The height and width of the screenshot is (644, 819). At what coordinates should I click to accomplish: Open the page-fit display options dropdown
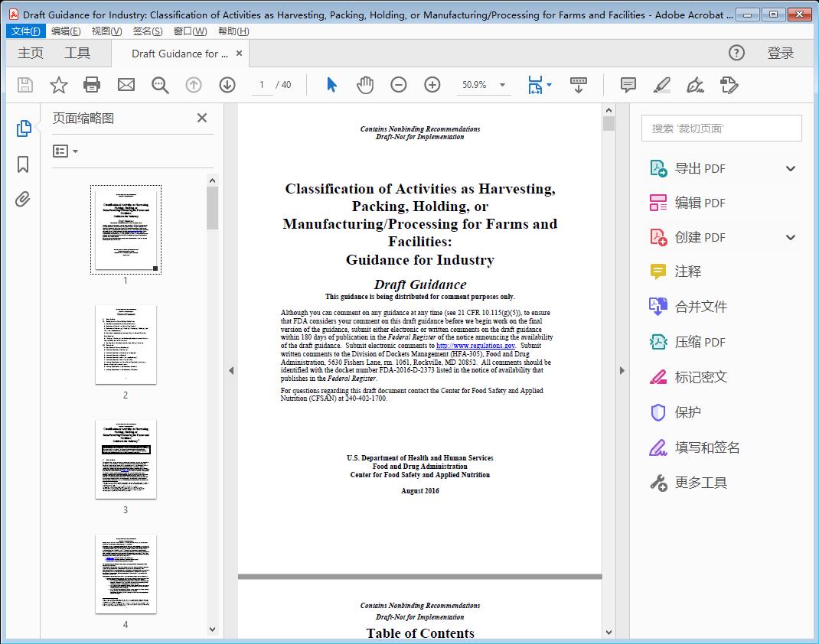pos(540,85)
